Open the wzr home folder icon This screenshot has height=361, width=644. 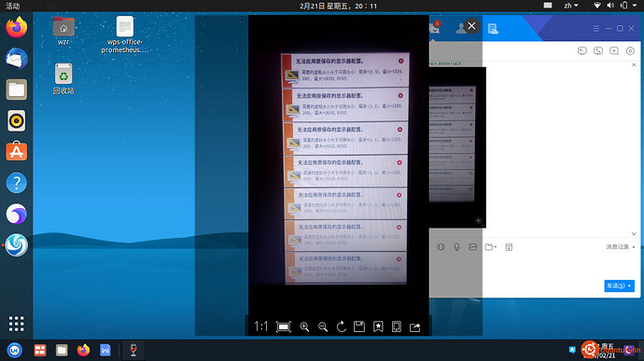click(x=63, y=31)
